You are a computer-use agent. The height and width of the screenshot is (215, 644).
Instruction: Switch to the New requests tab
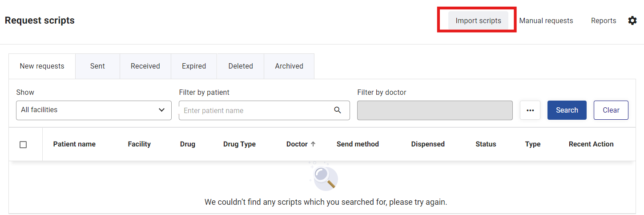coord(42,66)
